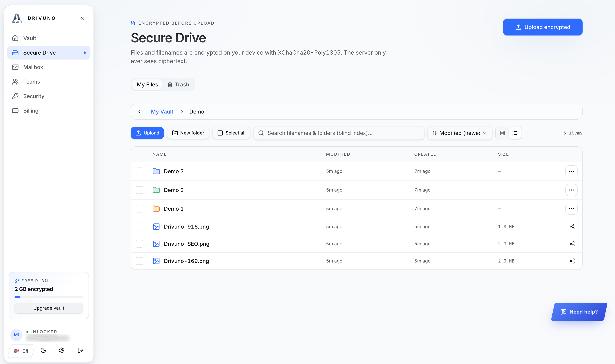This screenshot has height=364, width=615.
Task: Share the Drivuno-169.png file
Action: point(572,261)
